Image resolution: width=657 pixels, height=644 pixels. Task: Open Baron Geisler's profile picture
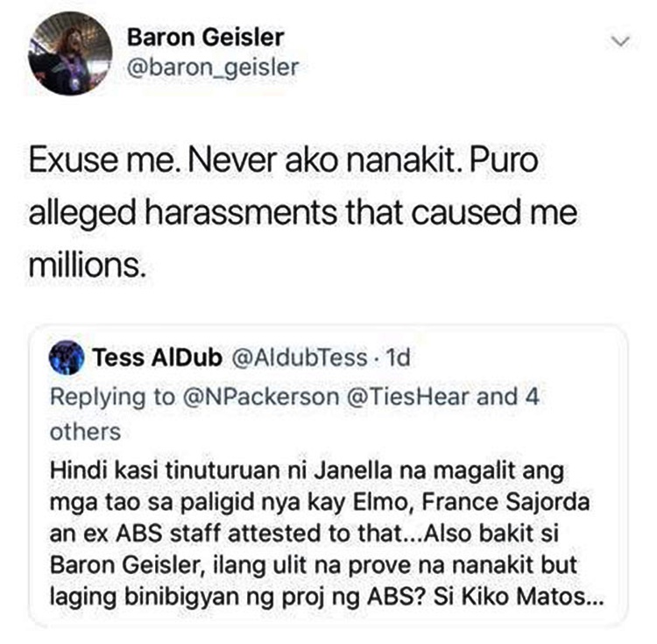coord(70,53)
